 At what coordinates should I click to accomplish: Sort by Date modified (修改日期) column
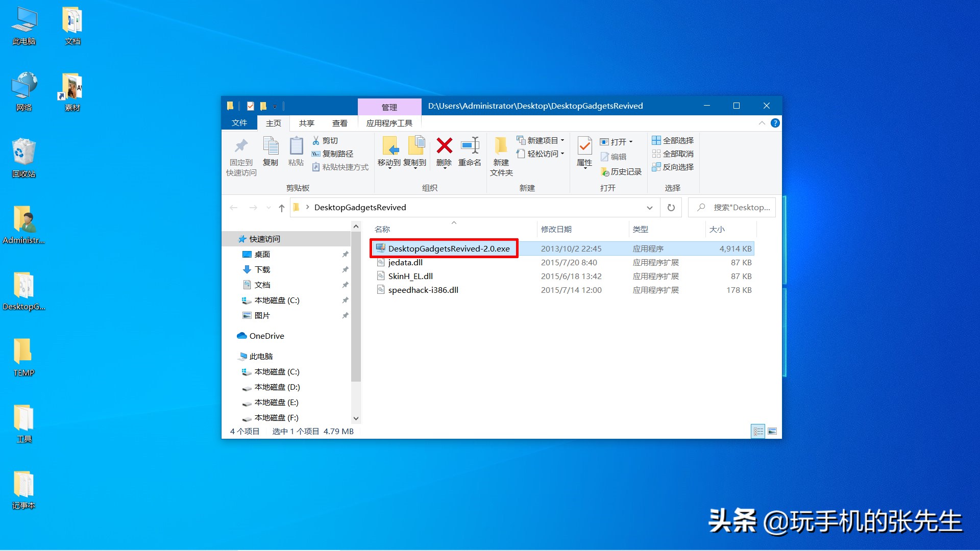[556, 230]
